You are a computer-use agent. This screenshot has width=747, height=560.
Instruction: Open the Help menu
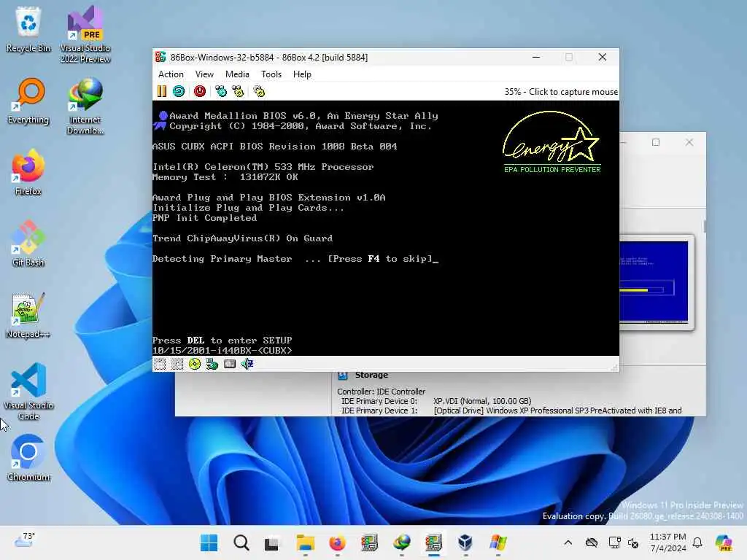tap(302, 74)
